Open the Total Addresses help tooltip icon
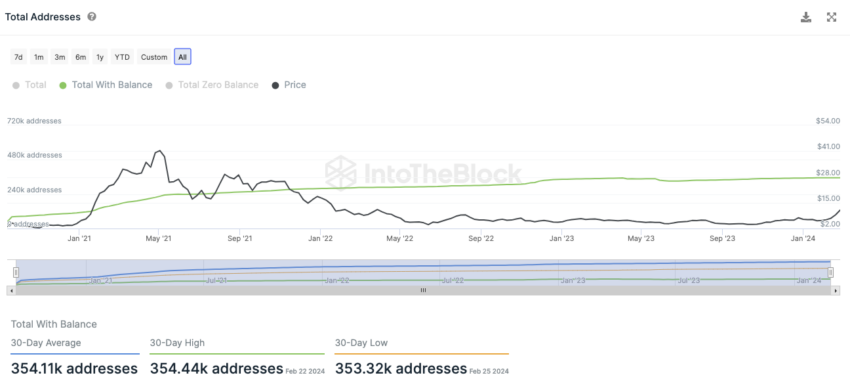 tap(92, 17)
